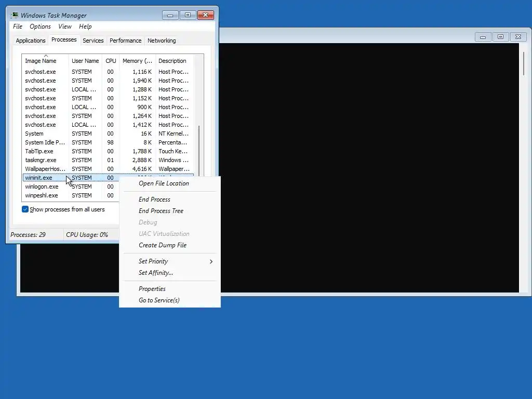Choose Set Affinity... menu entry
Image resolution: width=532 pixels, height=399 pixels.
[170, 273]
